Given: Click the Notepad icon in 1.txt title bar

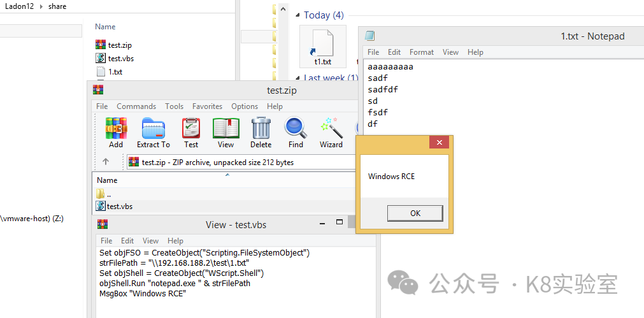Looking at the screenshot, I should point(369,36).
